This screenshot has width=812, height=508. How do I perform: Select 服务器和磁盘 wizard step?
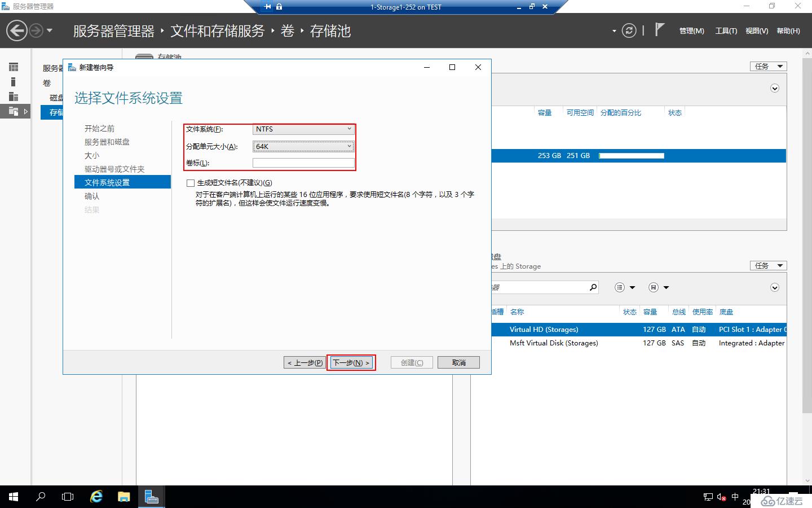tap(107, 142)
